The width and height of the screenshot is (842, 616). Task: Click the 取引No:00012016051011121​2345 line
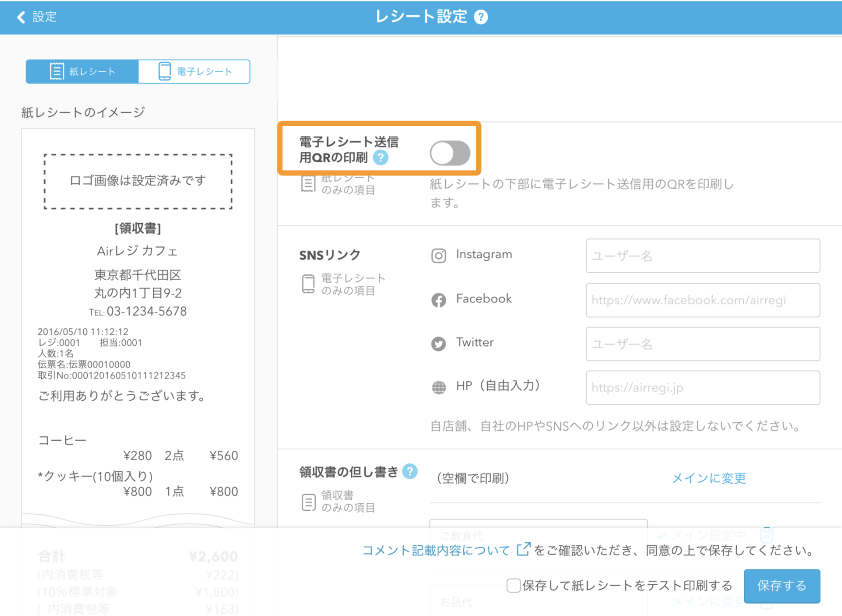pos(111,376)
